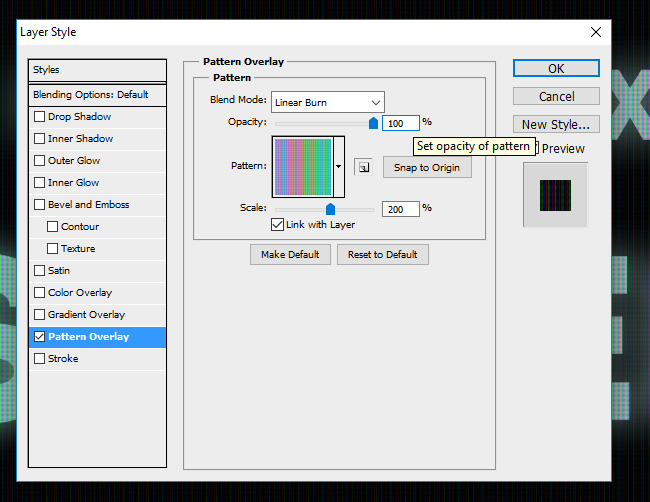Select the Gradient Overlay label
The width and height of the screenshot is (650, 502).
click(x=86, y=315)
